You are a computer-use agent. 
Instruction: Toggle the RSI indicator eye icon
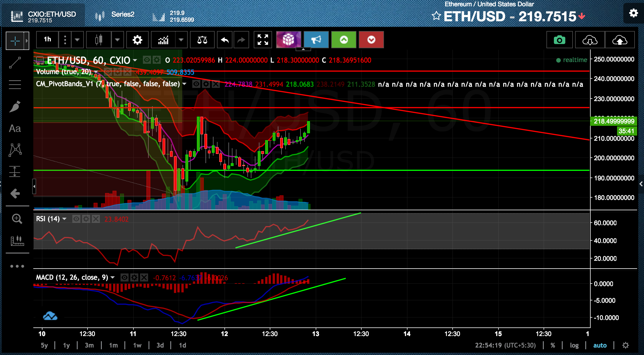pos(76,219)
